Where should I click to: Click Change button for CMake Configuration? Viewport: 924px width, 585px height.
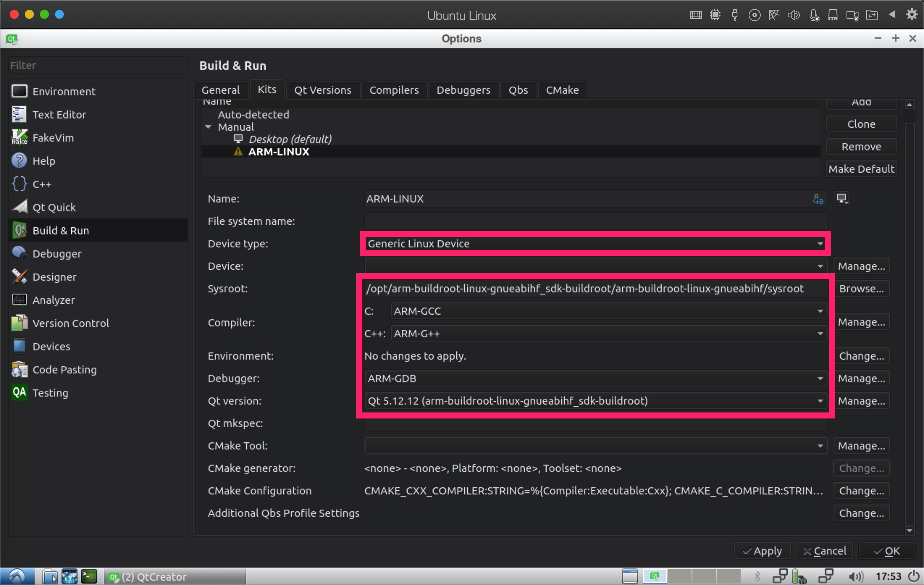coord(862,491)
